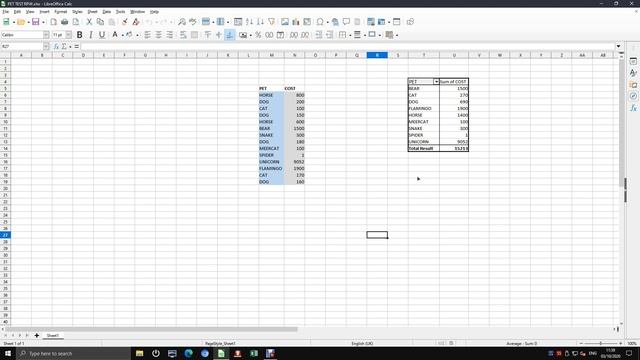Click the Format as Percent icon
640x360 pixels.
[258, 35]
